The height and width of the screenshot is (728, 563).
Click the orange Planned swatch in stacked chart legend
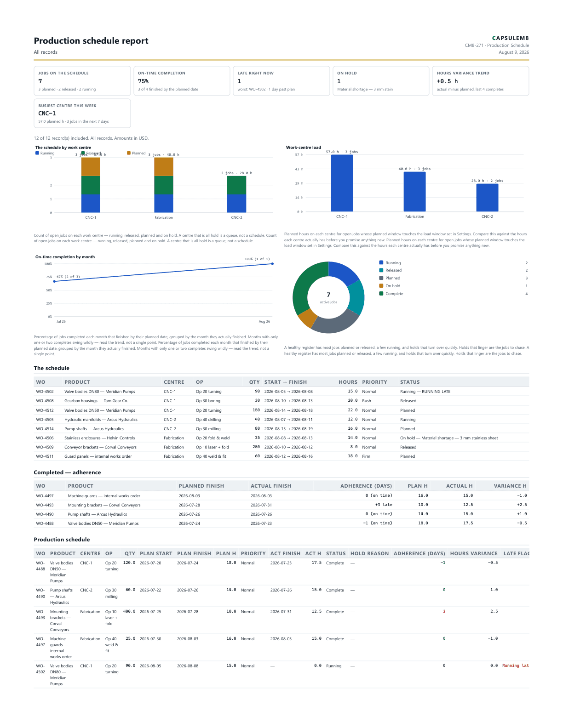(x=129, y=153)
